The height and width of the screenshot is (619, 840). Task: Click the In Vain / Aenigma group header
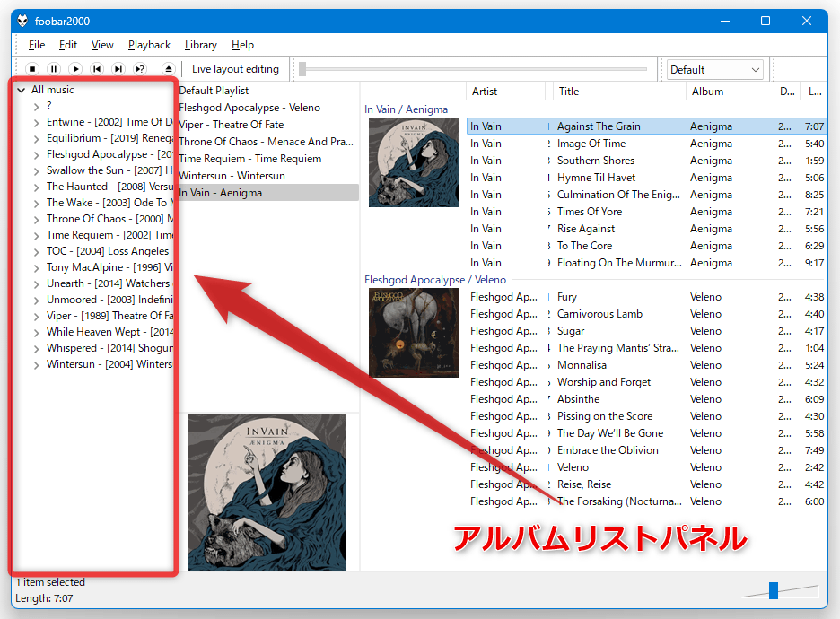click(x=406, y=109)
